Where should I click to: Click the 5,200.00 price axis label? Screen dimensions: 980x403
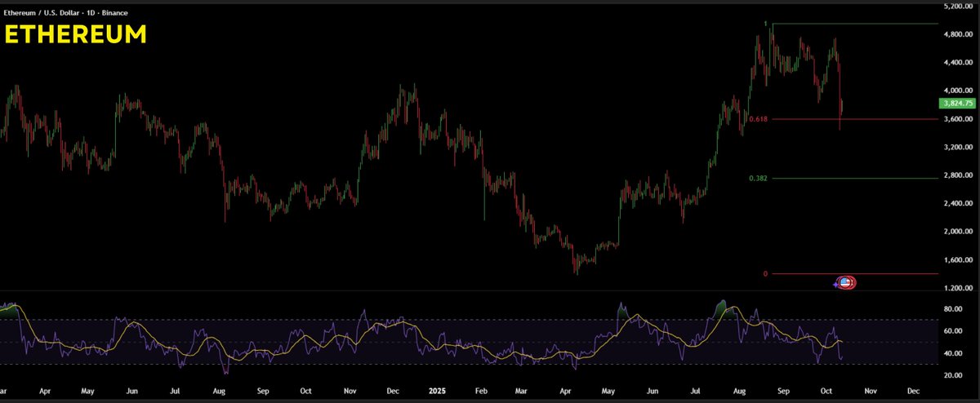coord(957,7)
